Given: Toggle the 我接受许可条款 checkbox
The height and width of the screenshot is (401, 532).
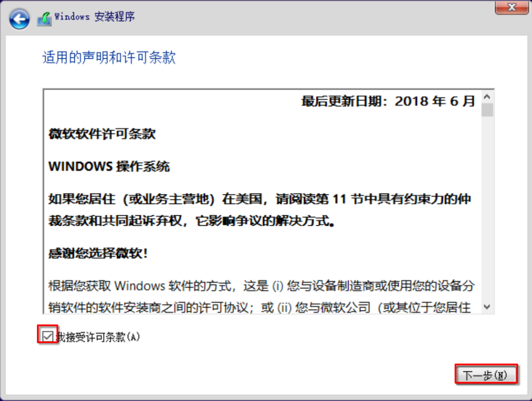Looking at the screenshot, I should [x=48, y=337].
